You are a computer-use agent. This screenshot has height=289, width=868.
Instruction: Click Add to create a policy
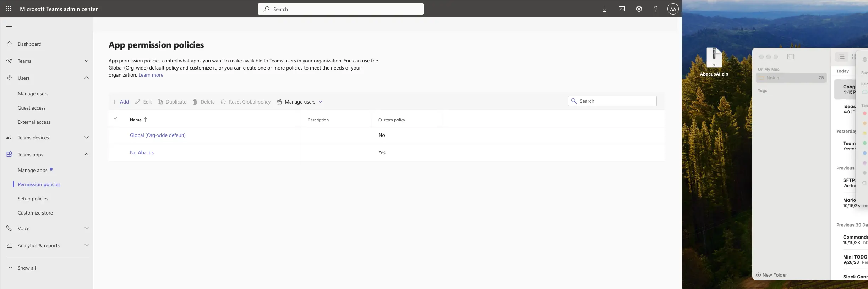[x=121, y=102]
